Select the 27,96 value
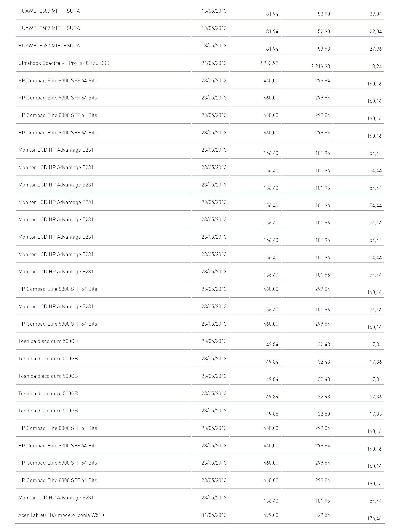 click(x=375, y=49)
